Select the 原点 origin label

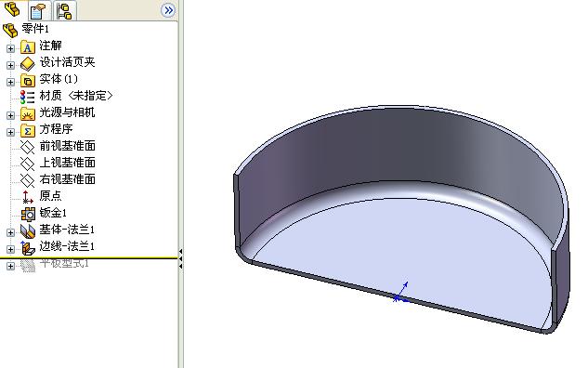pyautogui.click(x=50, y=196)
